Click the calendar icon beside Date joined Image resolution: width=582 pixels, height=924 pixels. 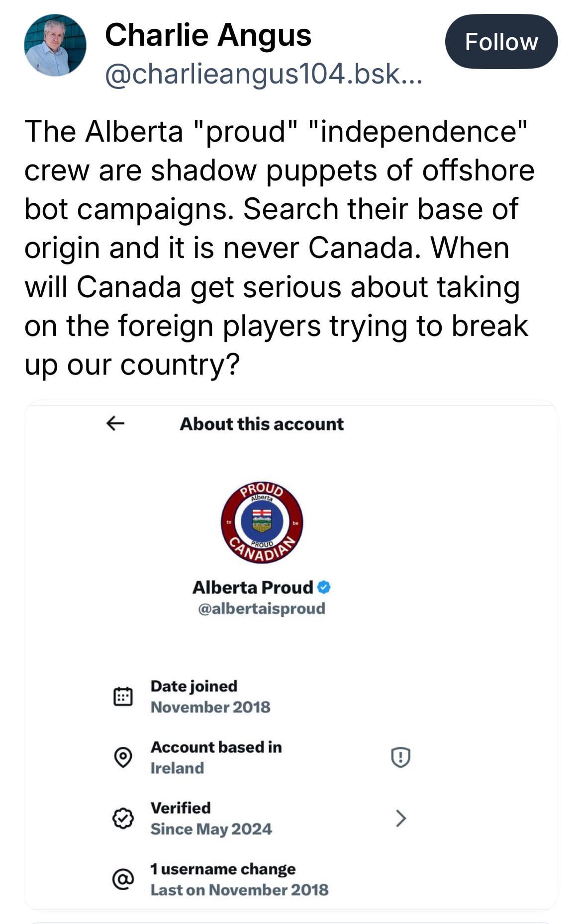click(x=123, y=696)
